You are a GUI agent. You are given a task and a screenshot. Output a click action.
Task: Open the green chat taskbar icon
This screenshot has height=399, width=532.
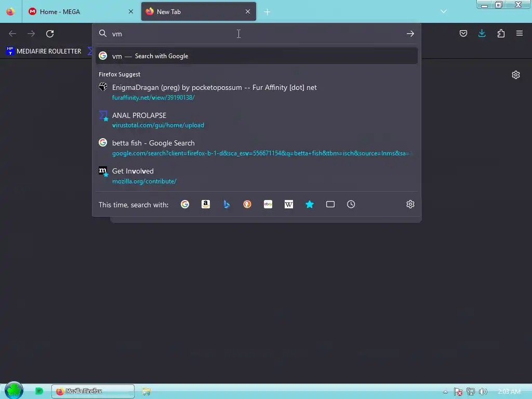39,391
